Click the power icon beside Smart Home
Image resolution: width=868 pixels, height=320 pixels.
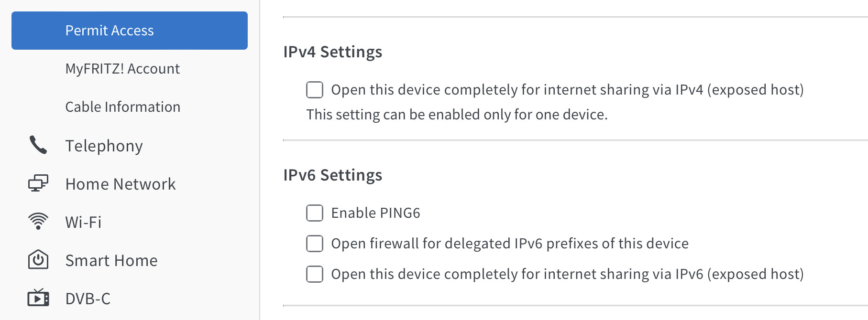(38, 260)
